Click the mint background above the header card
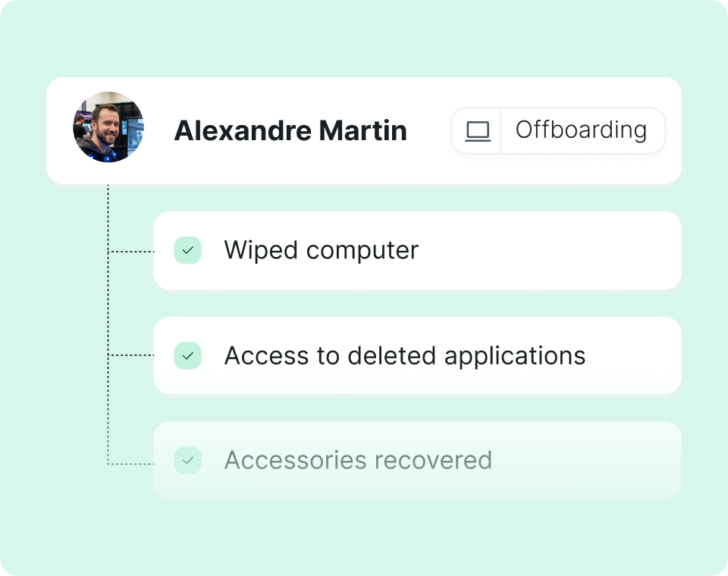728x576 pixels. (364, 38)
